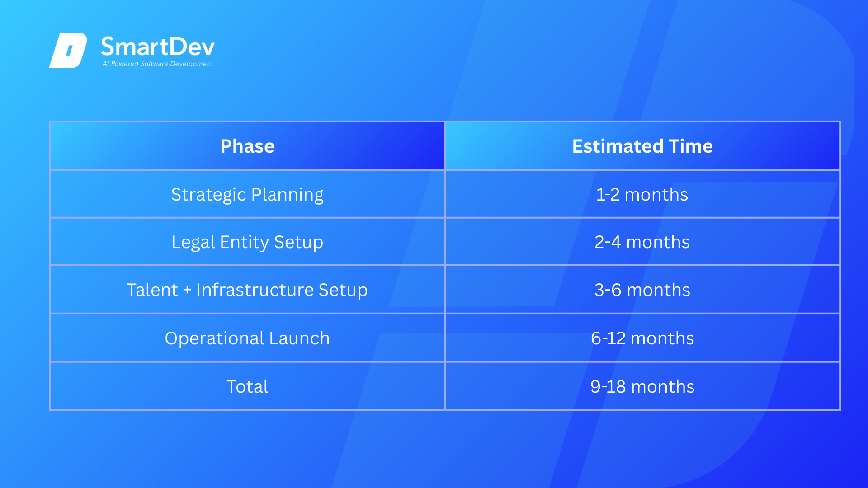
Task: Select the Legal Entity Setup cell
Action: pyautogui.click(x=247, y=242)
